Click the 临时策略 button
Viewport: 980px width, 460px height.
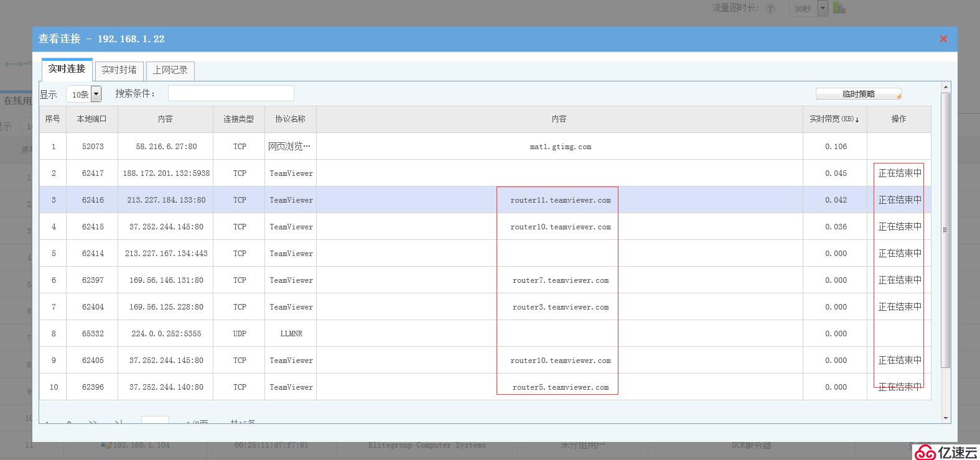859,94
